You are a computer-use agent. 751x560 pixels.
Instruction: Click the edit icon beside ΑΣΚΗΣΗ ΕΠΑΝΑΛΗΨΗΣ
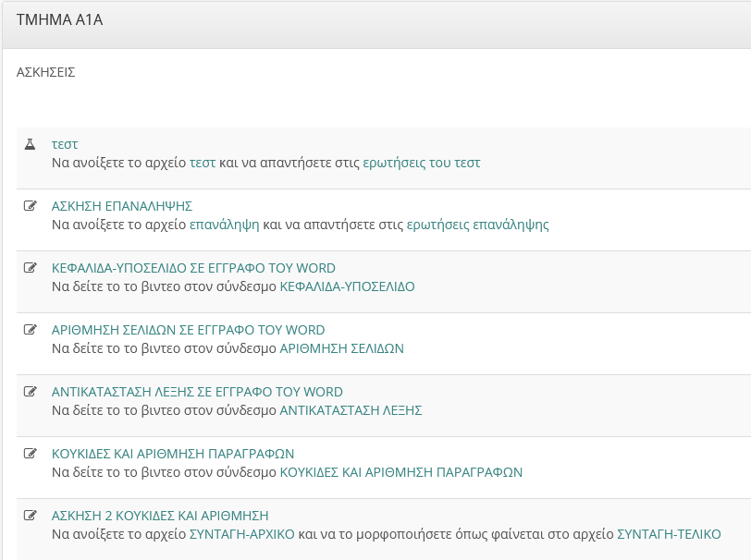pos(30,206)
